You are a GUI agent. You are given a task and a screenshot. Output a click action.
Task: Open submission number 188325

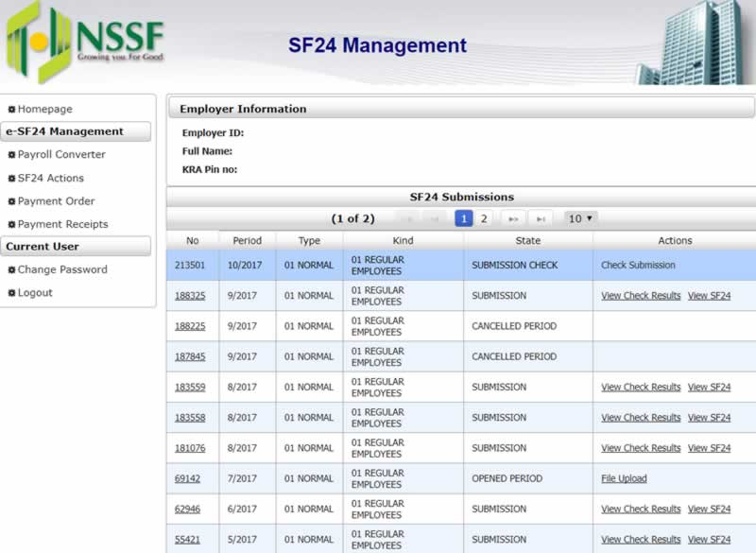[190, 296]
